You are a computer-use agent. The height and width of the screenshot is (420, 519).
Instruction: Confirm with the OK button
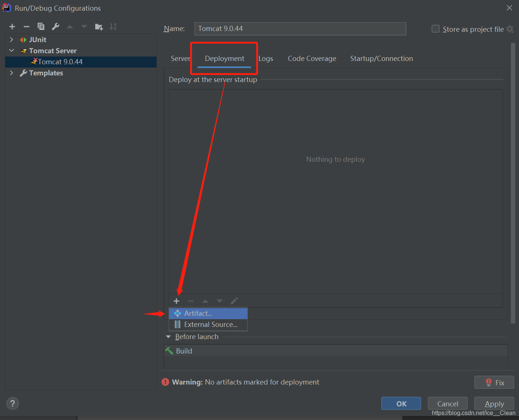pos(401,403)
